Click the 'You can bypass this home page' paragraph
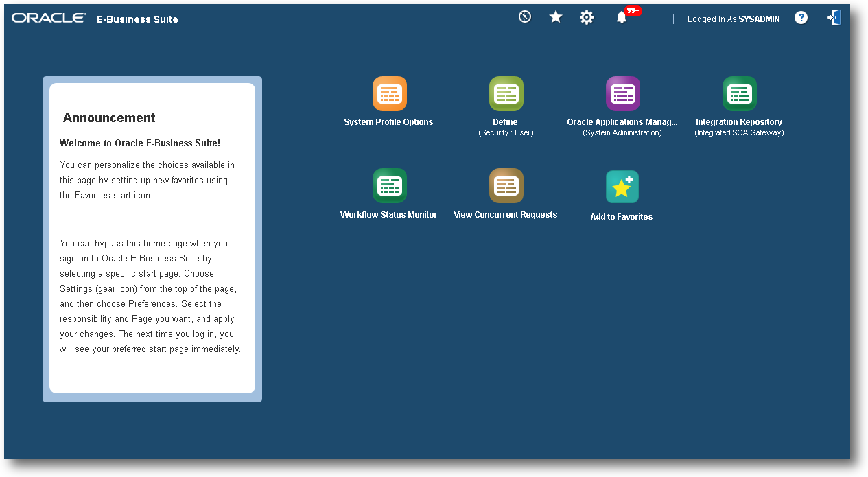 150,296
